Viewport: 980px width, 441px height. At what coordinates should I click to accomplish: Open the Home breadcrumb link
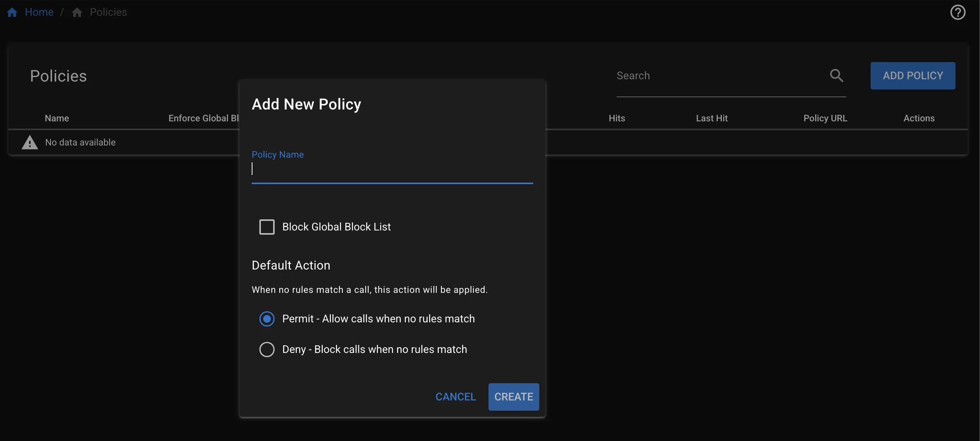pyautogui.click(x=39, y=12)
